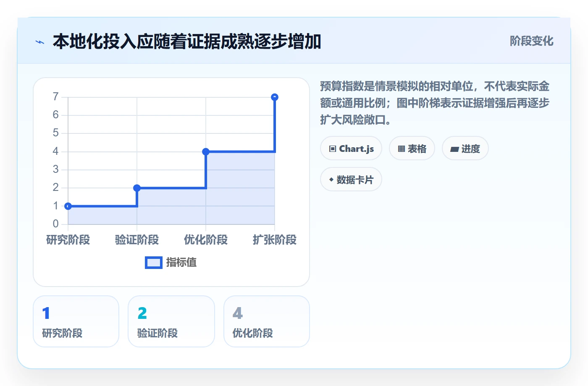This screenshot has height=386, width=588.
Task: Select the Chart.js chip
Action: (x=351, y=149)
